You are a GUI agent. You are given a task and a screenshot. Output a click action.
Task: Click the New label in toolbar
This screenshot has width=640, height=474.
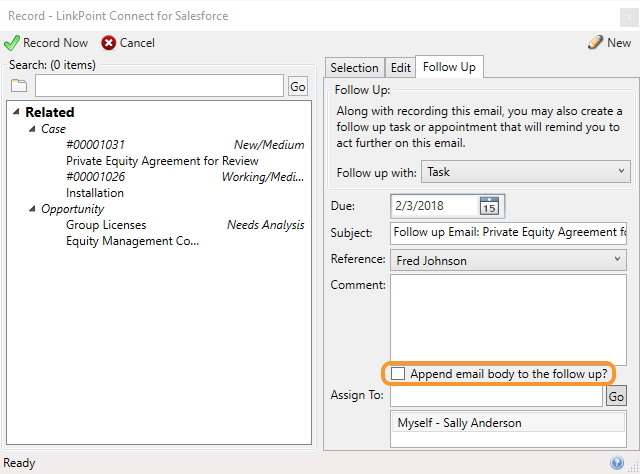(619, 42)
